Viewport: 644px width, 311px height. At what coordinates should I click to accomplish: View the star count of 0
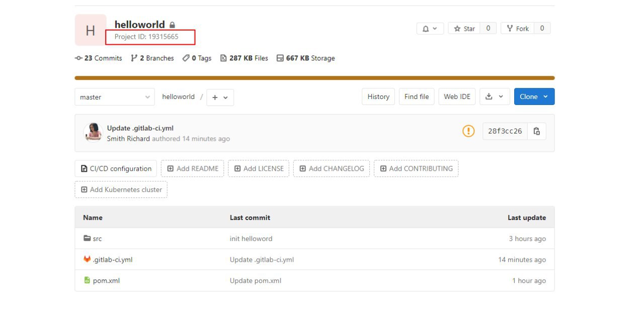[488, 29]
